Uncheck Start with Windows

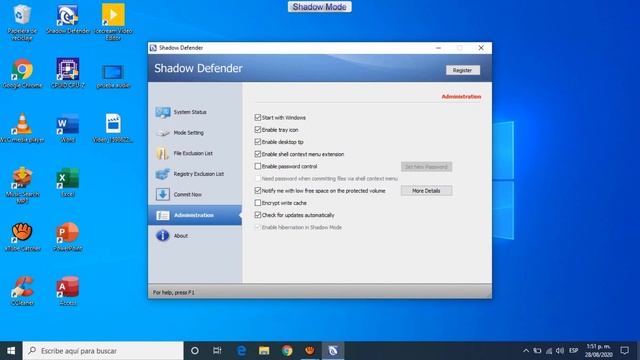click(x=258, y=118)
